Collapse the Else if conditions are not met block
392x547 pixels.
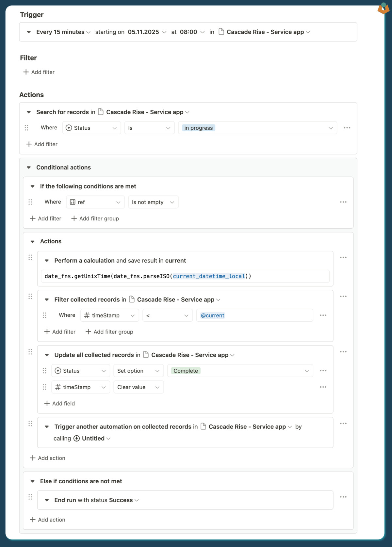click(33, 481)
